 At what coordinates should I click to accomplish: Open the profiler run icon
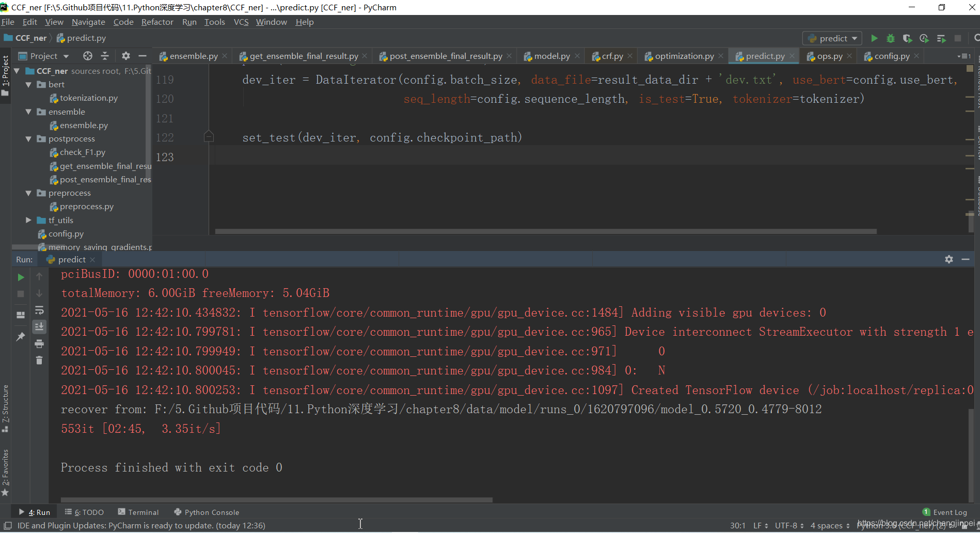(x=924, y=38)
